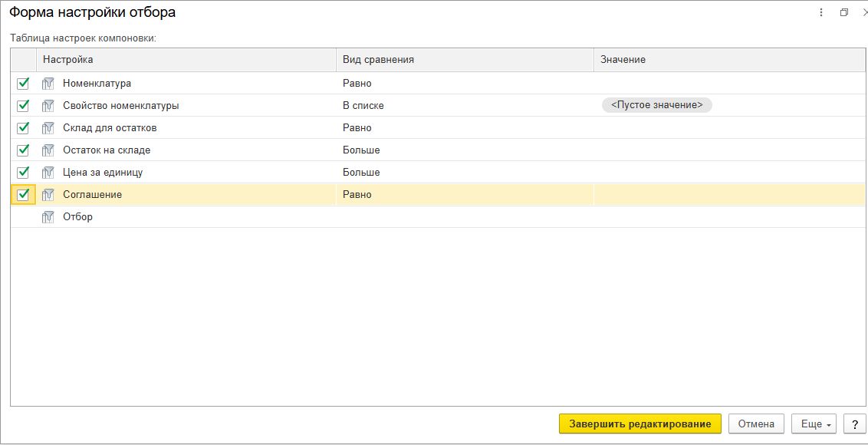Click the filter icon beside Остаток на складе
Image resolution: width=868 pixels, height=445 pixels.
[x=48, y=150]
